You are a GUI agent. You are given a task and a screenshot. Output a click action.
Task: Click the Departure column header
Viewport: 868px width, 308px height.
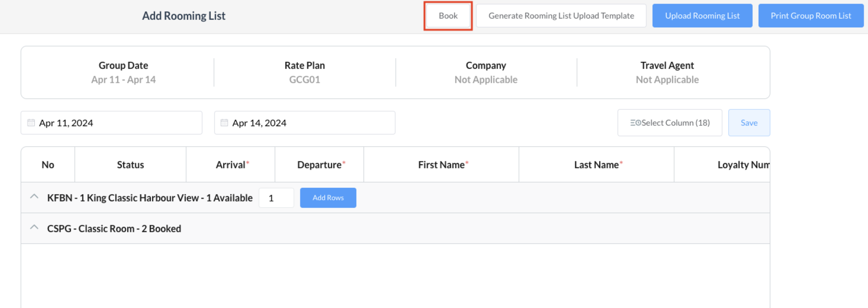(319, 165)
